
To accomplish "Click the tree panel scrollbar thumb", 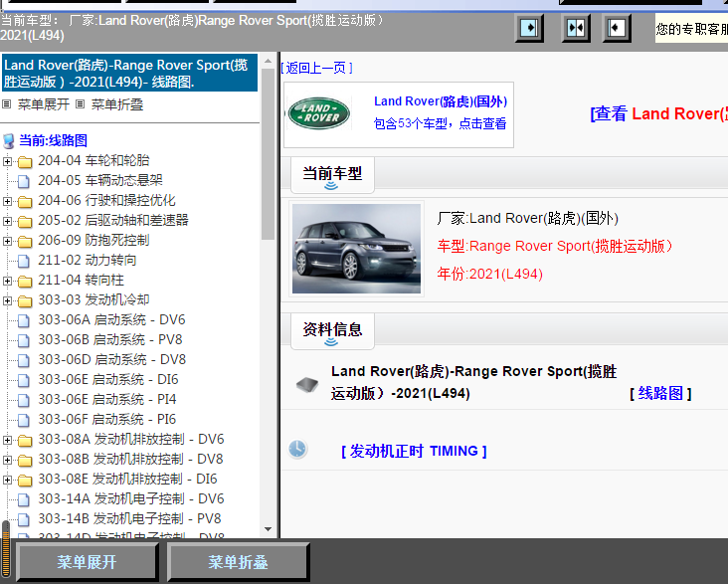I will pos(268,154).
